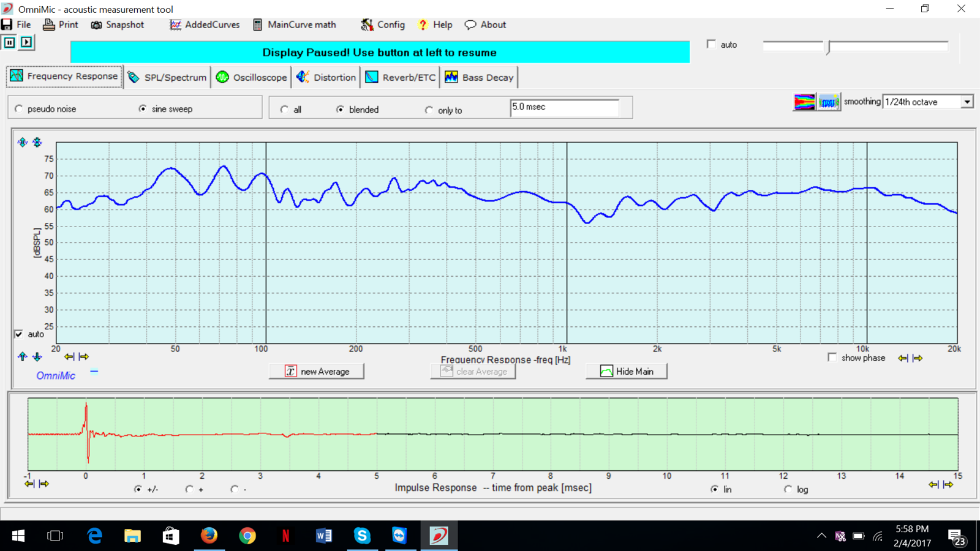Open the File menu
The width and height of the screenshot is (980, 551).
pyautogui.click(x=17, y=24)
